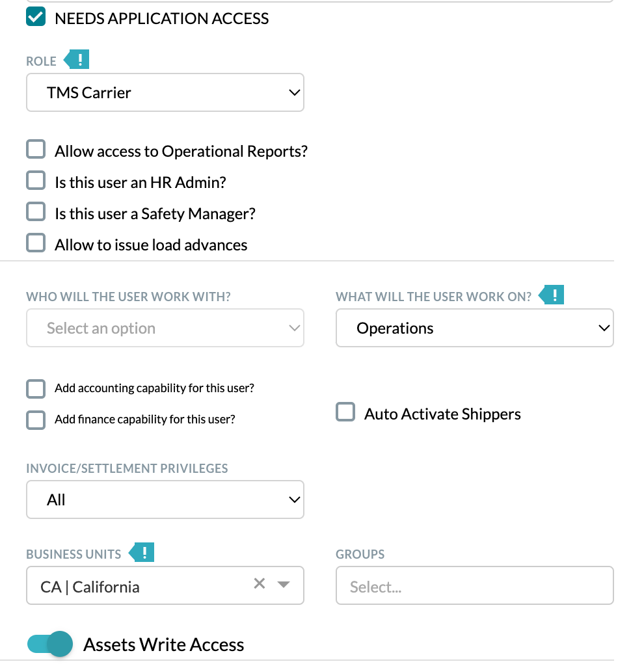Check Is this user a Safety Manager
The width and height of the screenshot is (644, 666).
36,211
